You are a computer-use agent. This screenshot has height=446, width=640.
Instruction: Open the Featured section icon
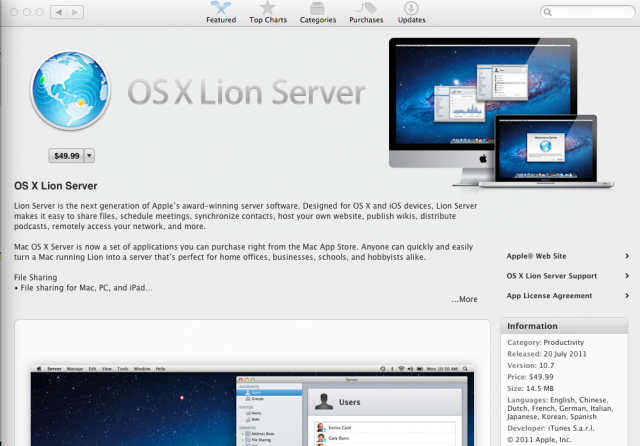[x=221, y=7]
